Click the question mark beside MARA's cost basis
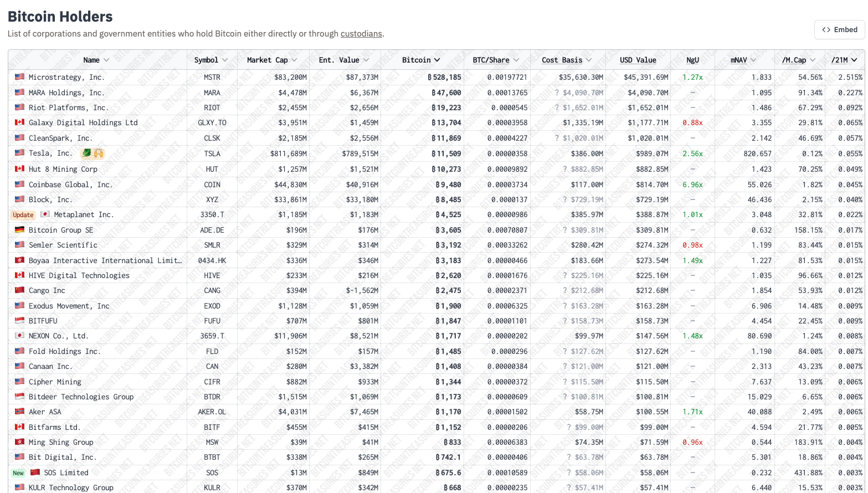The image size is (868, 493). 557,93
